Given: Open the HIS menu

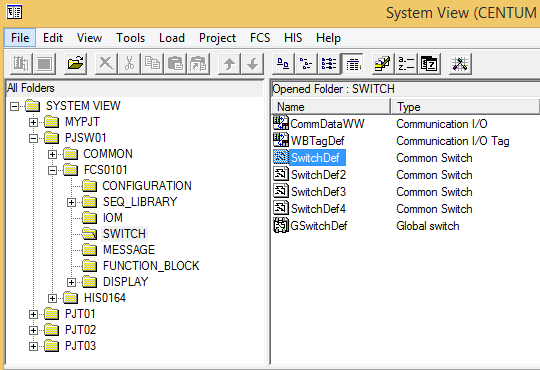Looking at the screenshot, I should pyautogui.click(x=293, y=38).
